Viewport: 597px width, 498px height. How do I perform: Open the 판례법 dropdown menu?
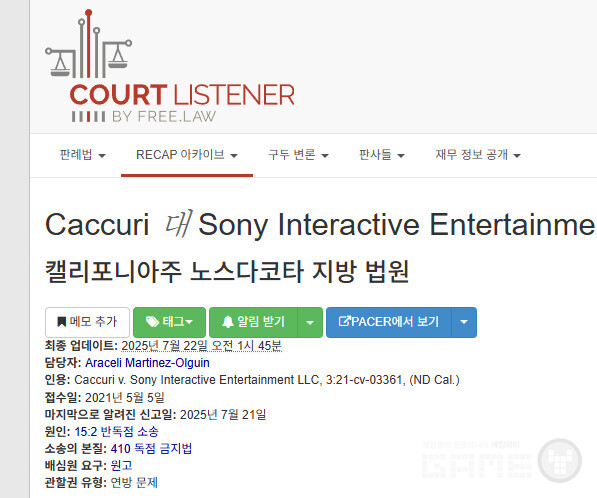[82, 155]
